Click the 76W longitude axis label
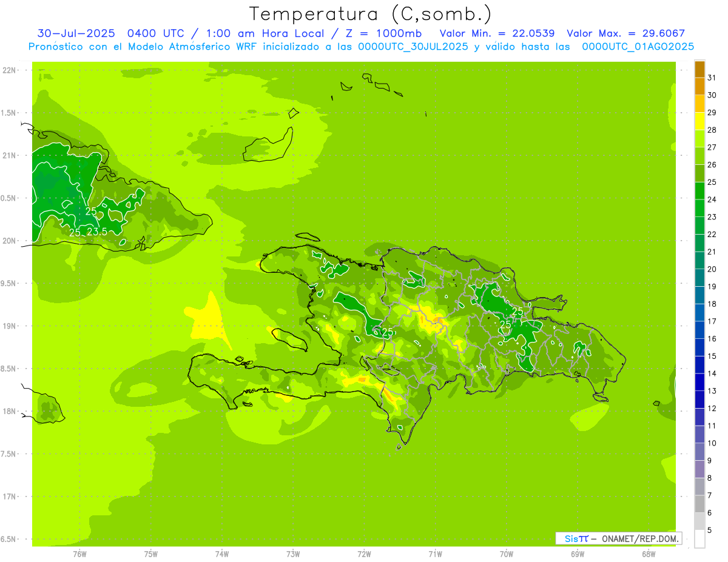 click(79, 554)
